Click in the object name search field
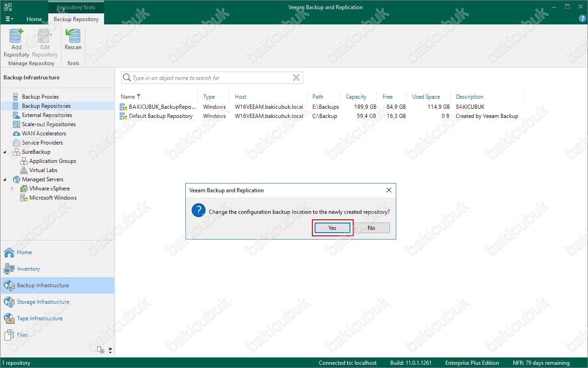Screen dimensions: 588x368 (211, 78)
